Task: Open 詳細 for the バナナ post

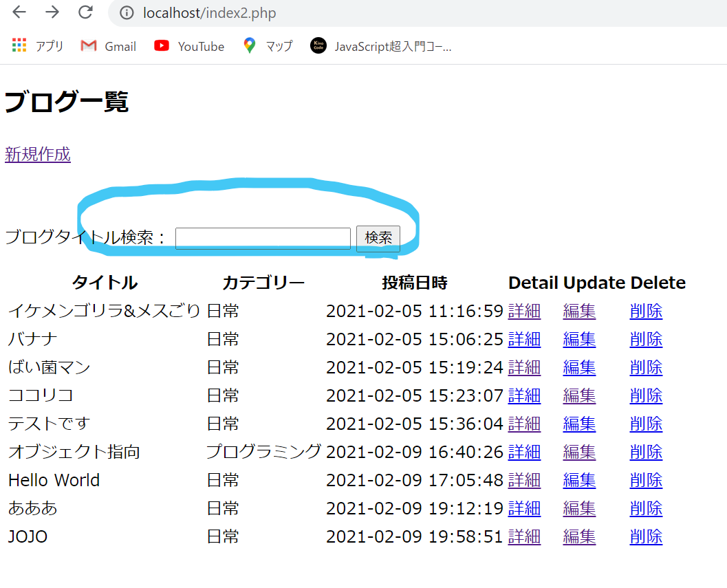Action: point(524,339)
